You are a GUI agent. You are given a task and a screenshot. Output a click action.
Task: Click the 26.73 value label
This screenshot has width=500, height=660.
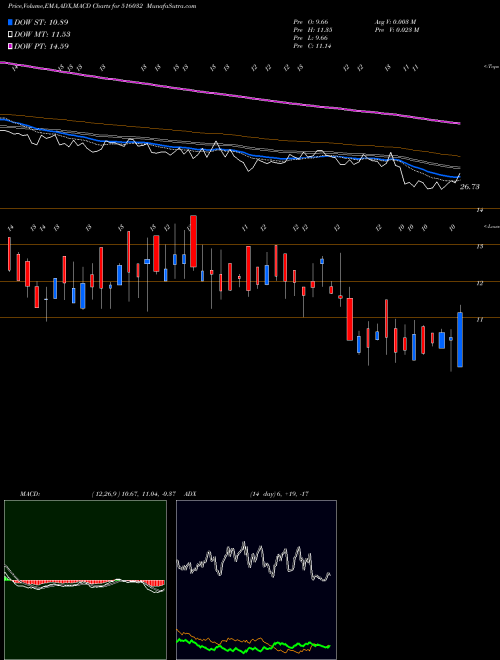(x=469, y=186)
